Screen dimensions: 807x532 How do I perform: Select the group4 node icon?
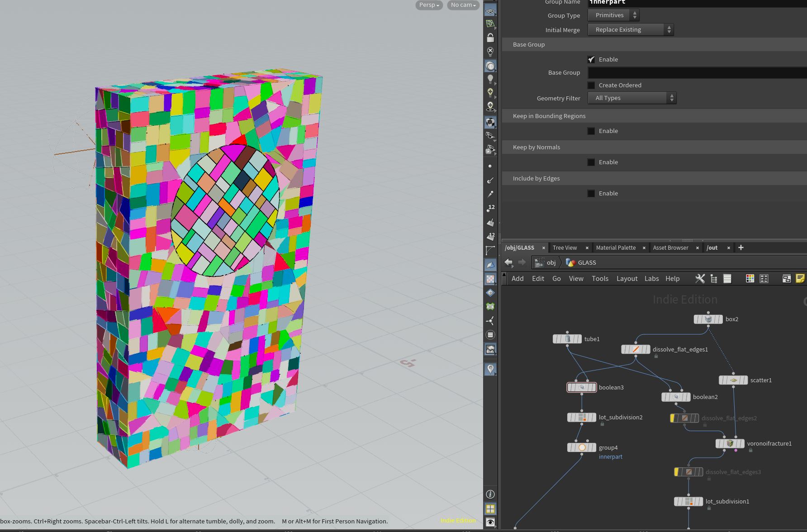pyautogui.click(x=582, y=447)
